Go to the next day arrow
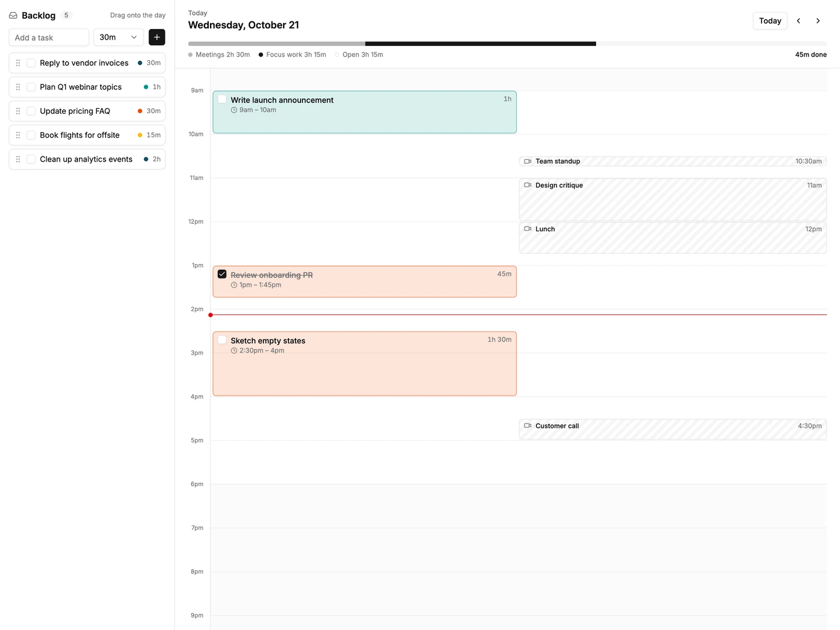The height and width of the screenshot is (630, 840). click(818, 21)
